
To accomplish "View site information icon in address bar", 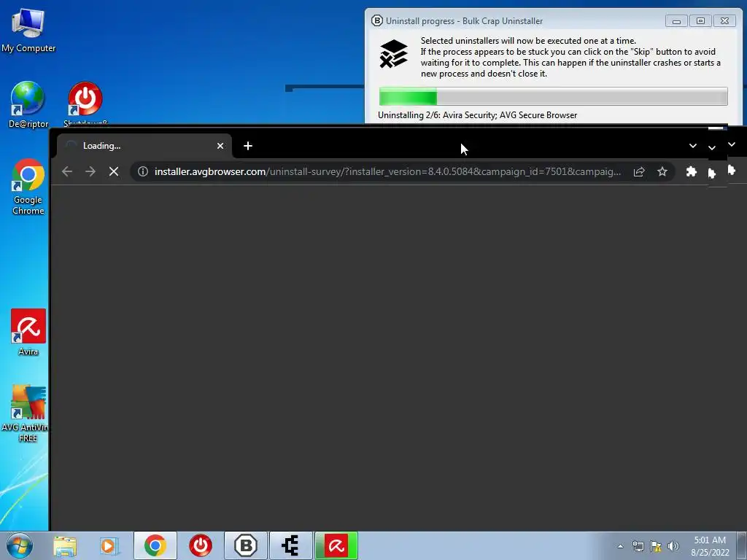I will (142, 171).
